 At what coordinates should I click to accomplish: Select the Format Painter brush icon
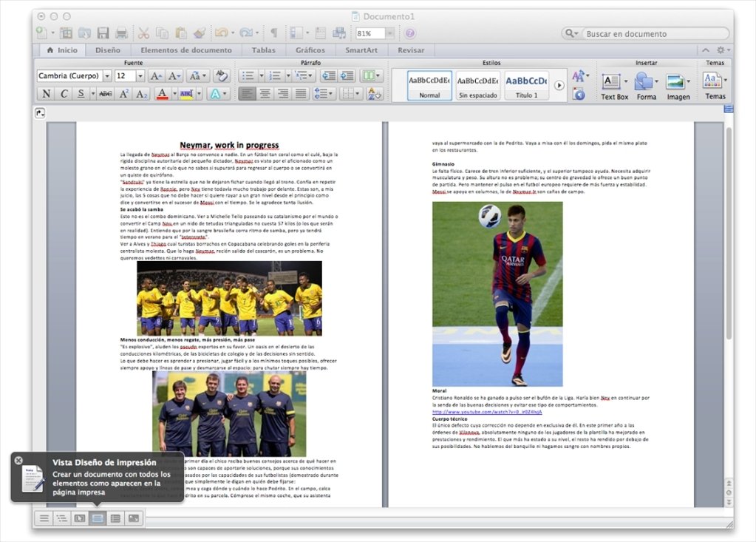click(199, 33)
